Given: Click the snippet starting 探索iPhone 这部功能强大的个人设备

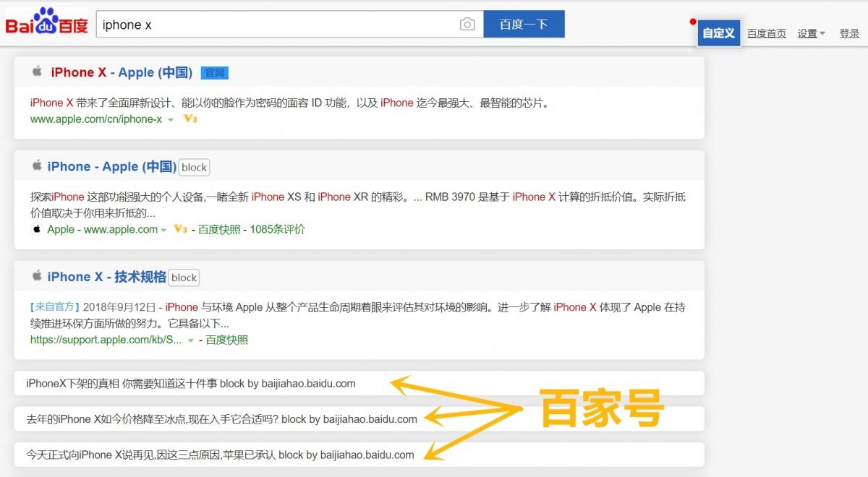Looking at the screenshot, I should [358, 205].
